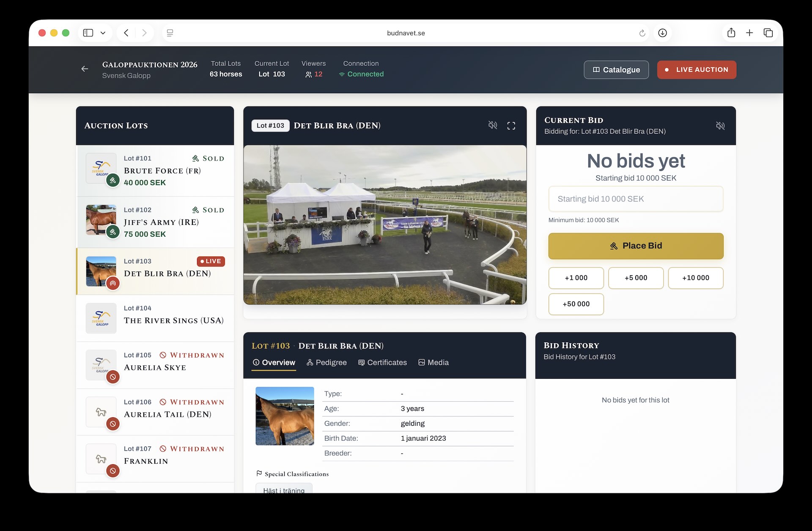Mute the live video stream audio
Image resolution: width=812 pixels, height=531 pixels.
coord(493,125)
